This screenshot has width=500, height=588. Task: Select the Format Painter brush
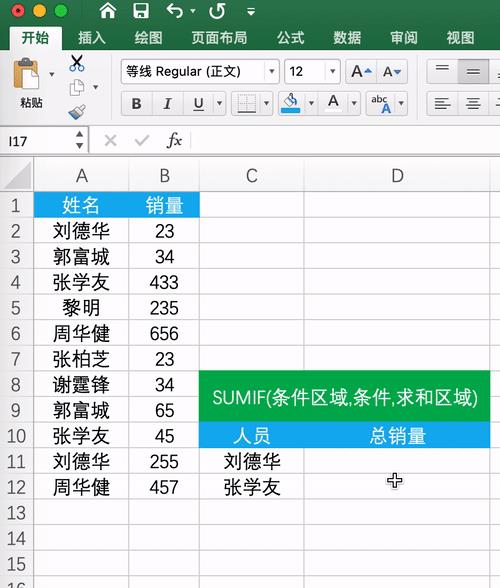[77, 112]
